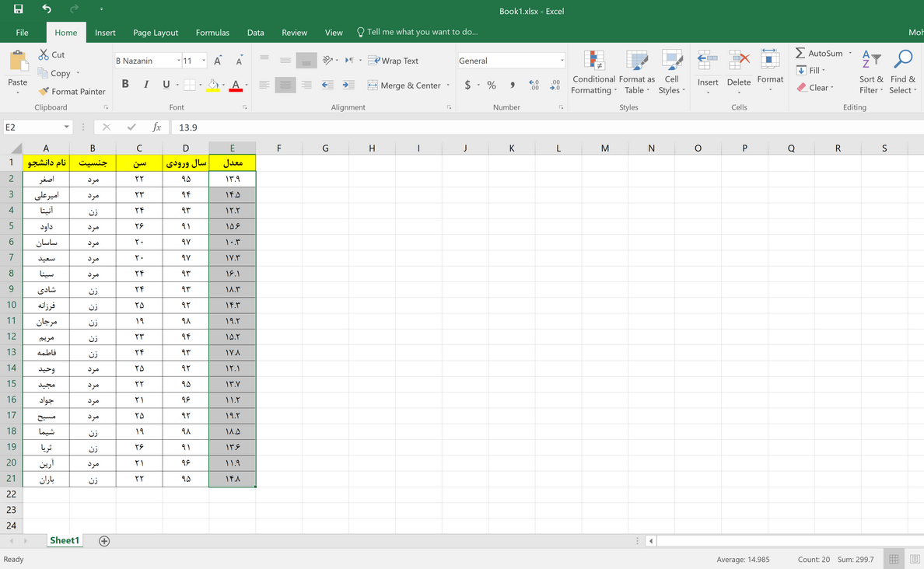Toggle Wrap Text on selected cells

394,61
